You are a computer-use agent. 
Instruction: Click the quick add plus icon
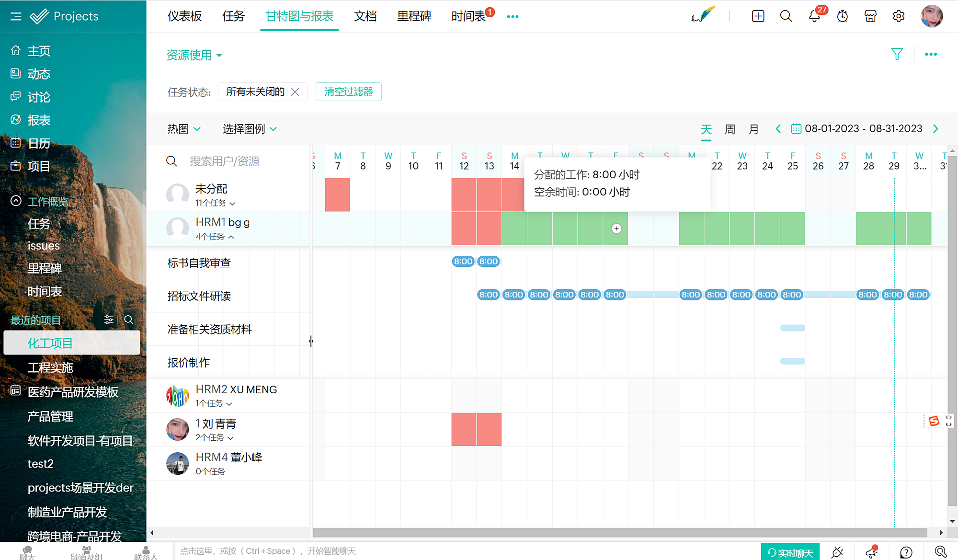click(758, 16)
